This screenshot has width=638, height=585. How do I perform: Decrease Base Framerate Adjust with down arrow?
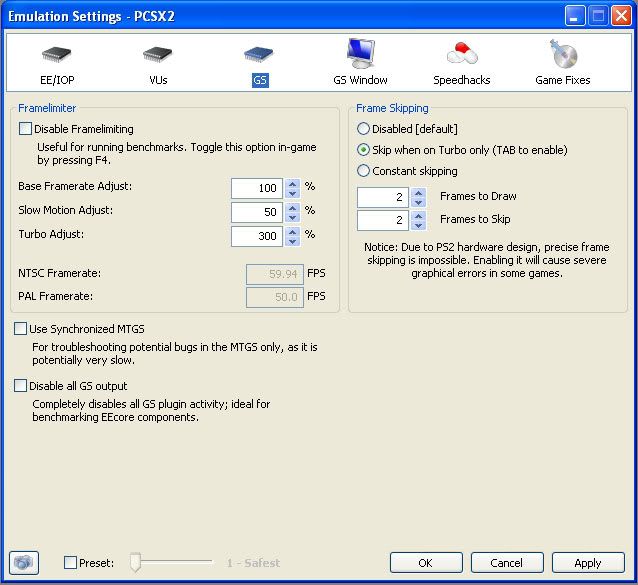(292, 193)
